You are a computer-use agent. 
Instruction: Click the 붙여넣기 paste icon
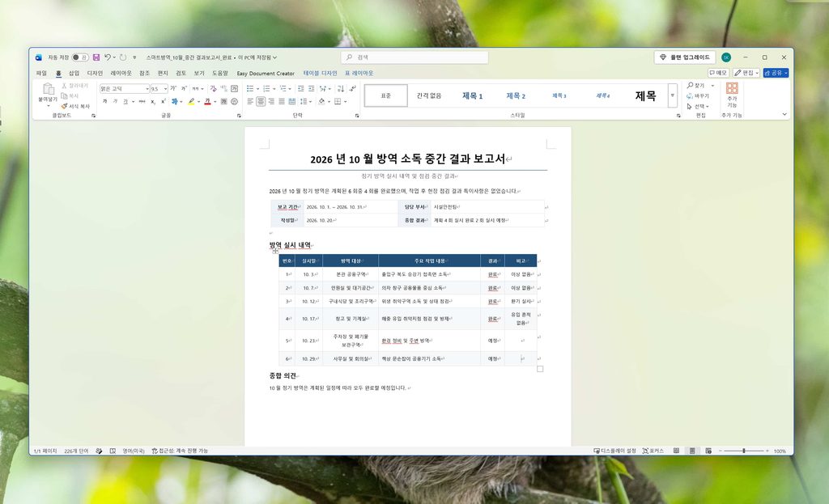tap(48, 89)
